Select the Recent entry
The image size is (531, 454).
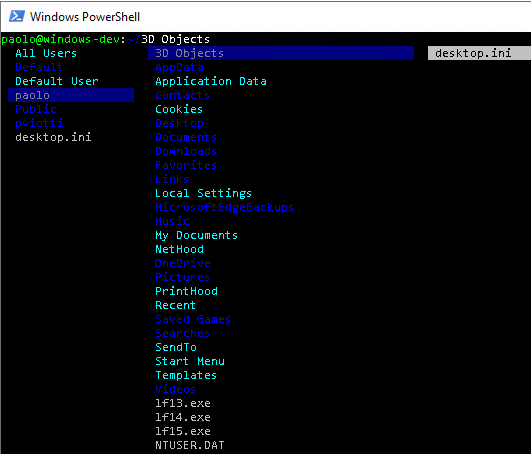[x=175, y=305]
